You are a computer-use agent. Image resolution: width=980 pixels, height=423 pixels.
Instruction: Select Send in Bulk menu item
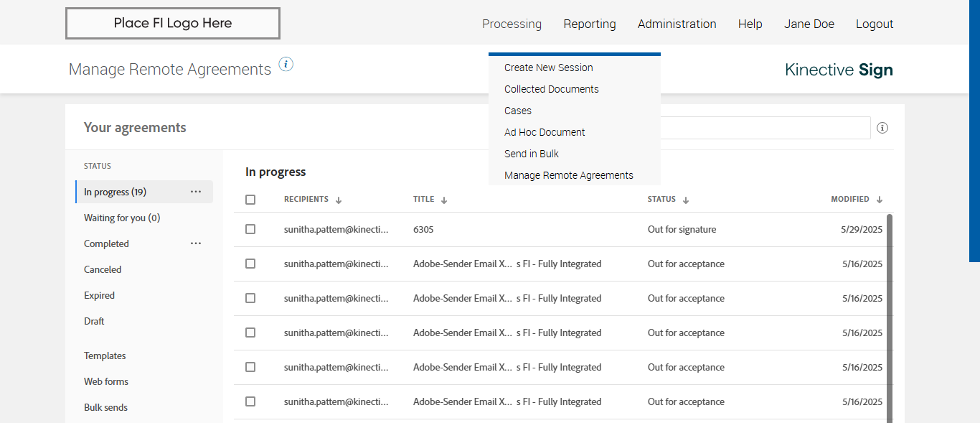pos(531,154)
